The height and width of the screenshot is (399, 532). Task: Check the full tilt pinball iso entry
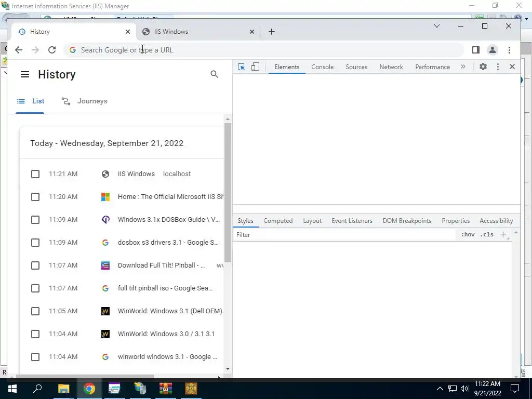35,288
